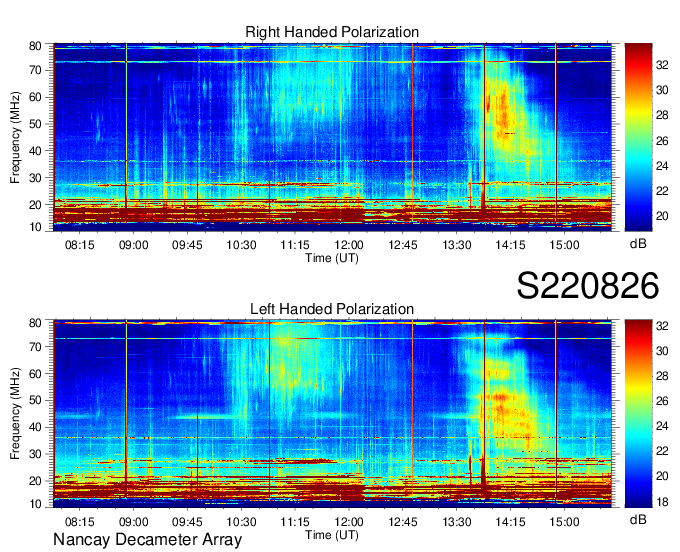Pick the 09:45 time tick of Left Handed plot
680x552 pixels.
187,522
